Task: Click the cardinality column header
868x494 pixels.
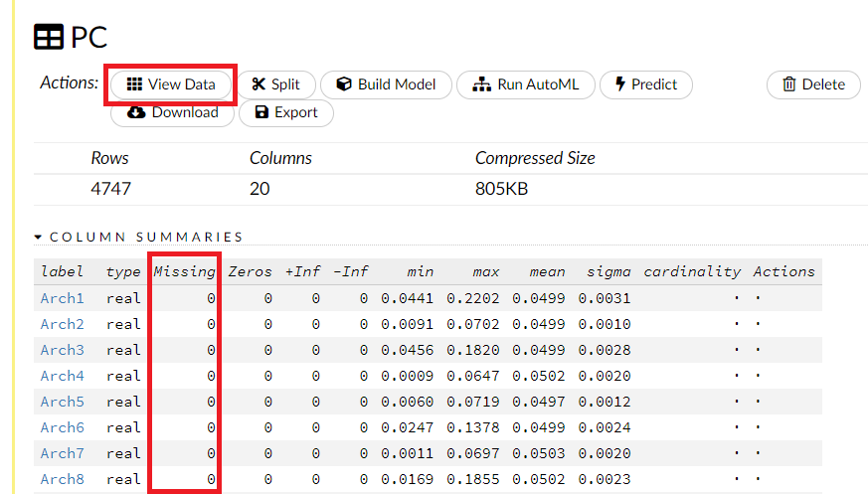Action: click(692, 271)
